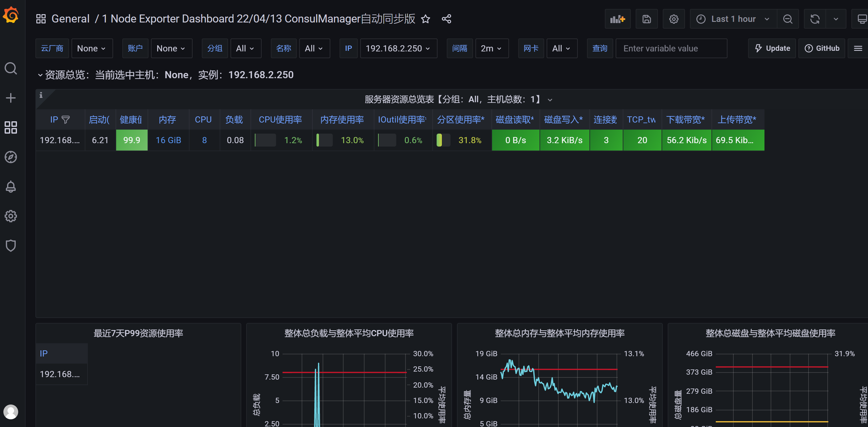Click the Grafana logo home icon
This screenshot has width=868, height=427.
pos(11,15)
